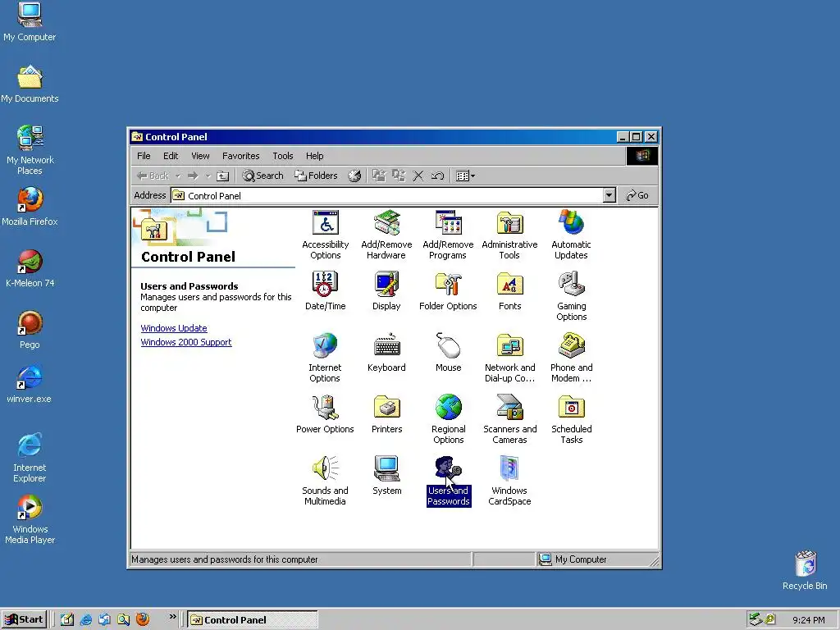The image size is (840, 630).
Task: Click Control Panel taskbar button
Action: 253,620
